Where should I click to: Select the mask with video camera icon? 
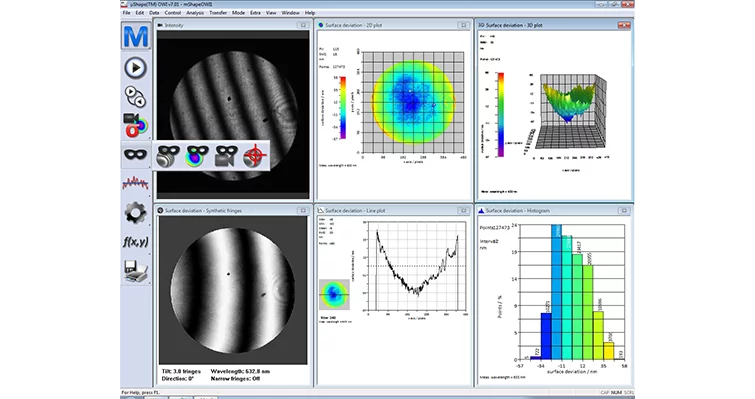point(226,156)
